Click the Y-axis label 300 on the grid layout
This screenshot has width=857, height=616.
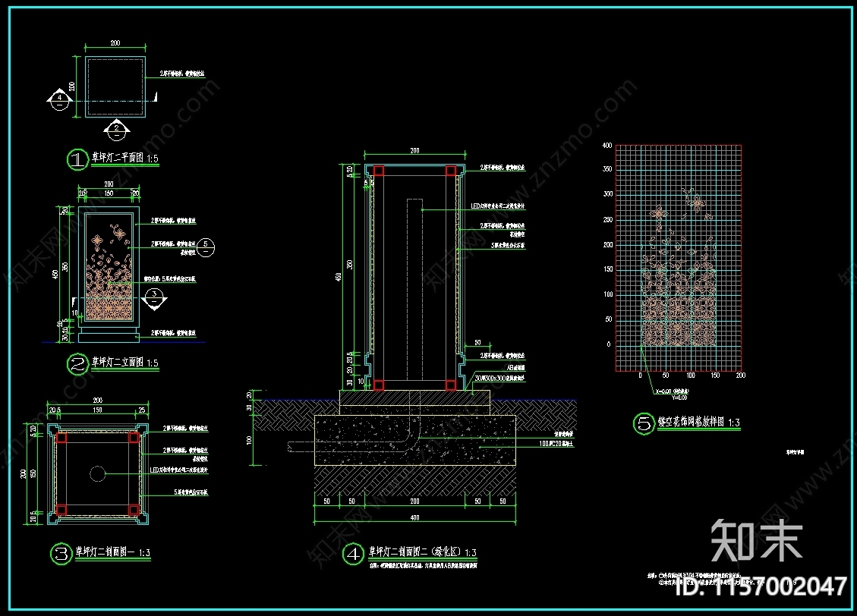click(x=608, y=194)
